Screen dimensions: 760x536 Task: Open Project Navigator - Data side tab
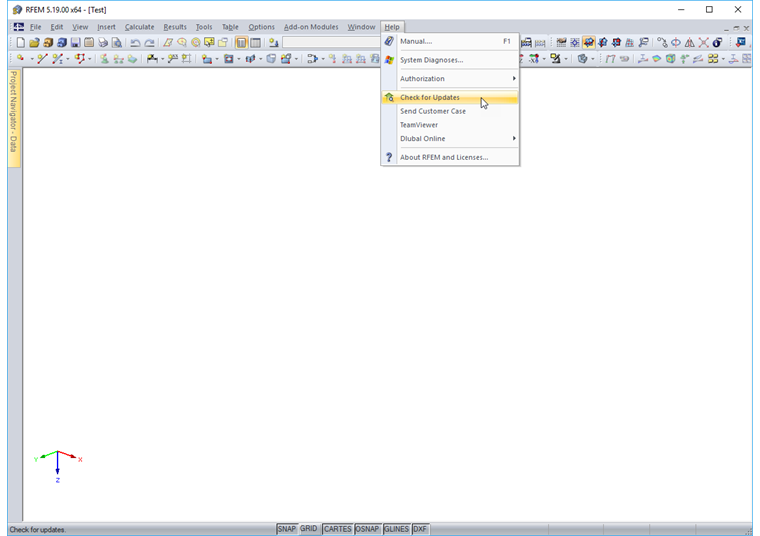click(x=14, y=118)
